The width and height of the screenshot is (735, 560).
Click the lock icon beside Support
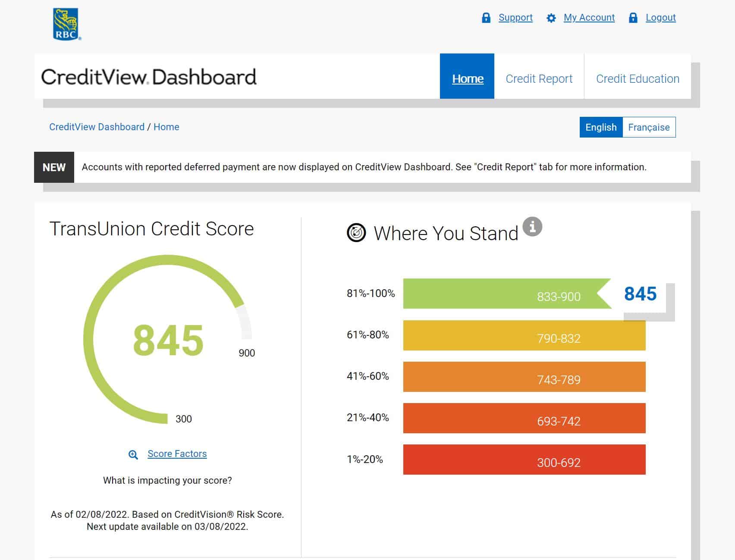487,17
